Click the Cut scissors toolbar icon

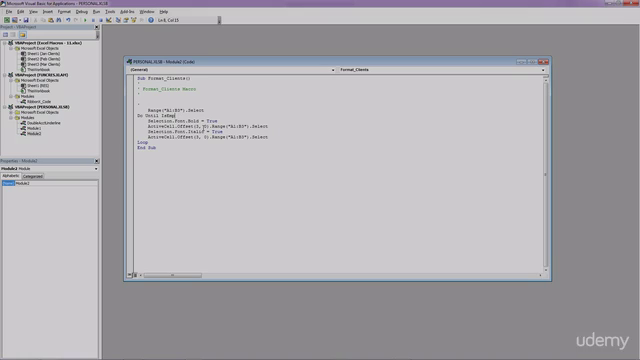click(x=36, y=20)
